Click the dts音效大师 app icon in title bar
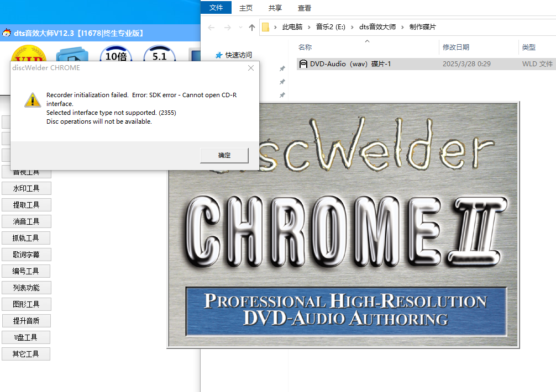Viewport: 556px width, 392px height. (x=7, y=33)
